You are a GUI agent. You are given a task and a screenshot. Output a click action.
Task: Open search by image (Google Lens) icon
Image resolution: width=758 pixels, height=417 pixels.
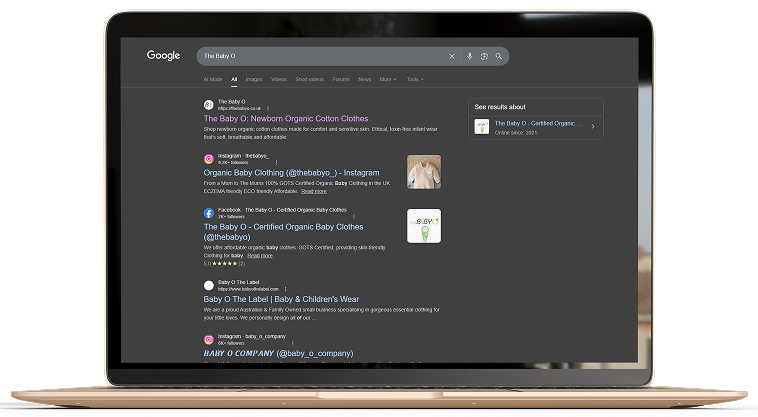pyautogui.click(x=484, y=56)
